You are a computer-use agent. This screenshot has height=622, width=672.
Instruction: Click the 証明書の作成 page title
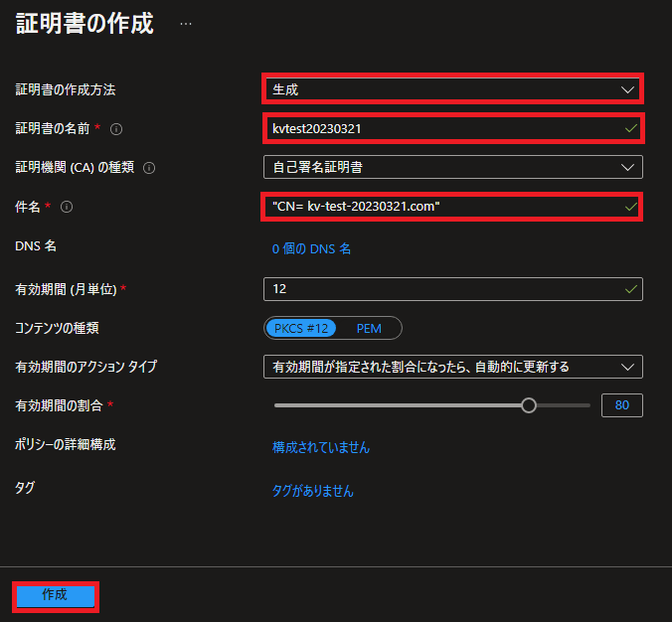click(x=84, y=23)
